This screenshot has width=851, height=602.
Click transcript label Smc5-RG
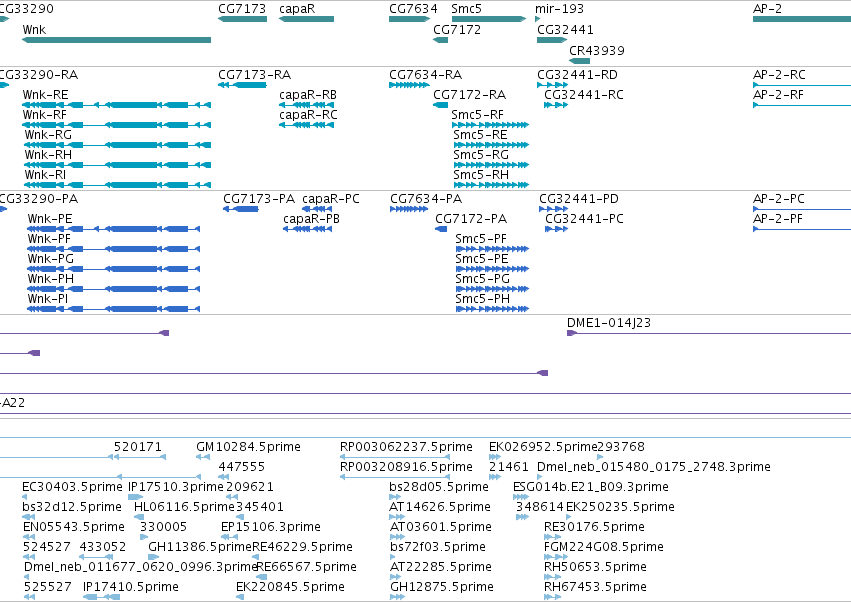pyautogui.click(x=481, y=155)
